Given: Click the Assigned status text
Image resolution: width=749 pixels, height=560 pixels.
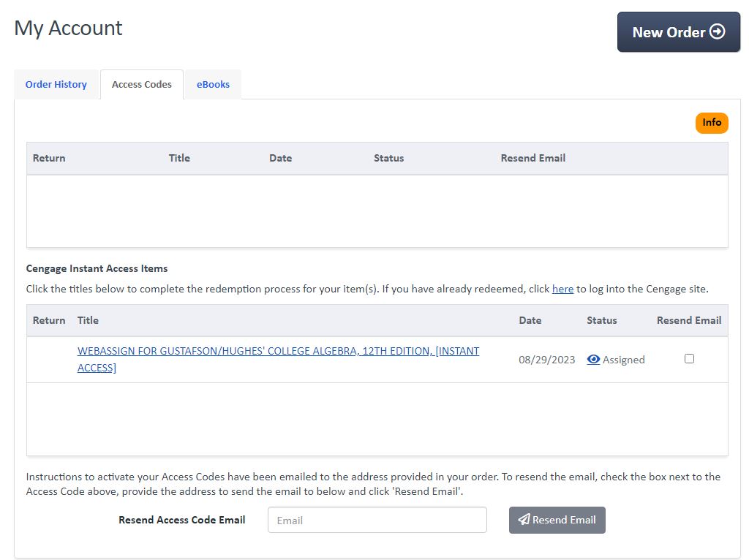Looking at the screenshot, I should (x=623, y=360).
